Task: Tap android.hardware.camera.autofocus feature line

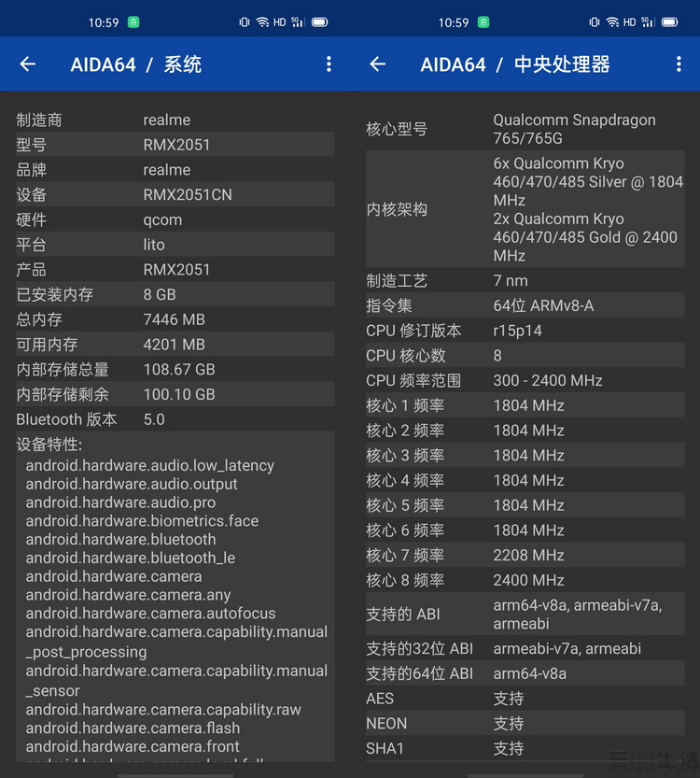Action: [150, 614]
